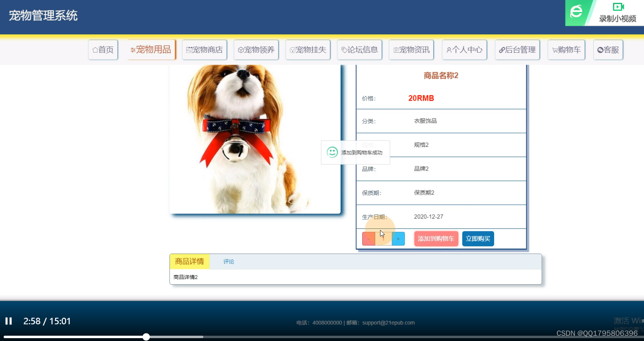Open the 宠物商店 menu item

[205, 50]
